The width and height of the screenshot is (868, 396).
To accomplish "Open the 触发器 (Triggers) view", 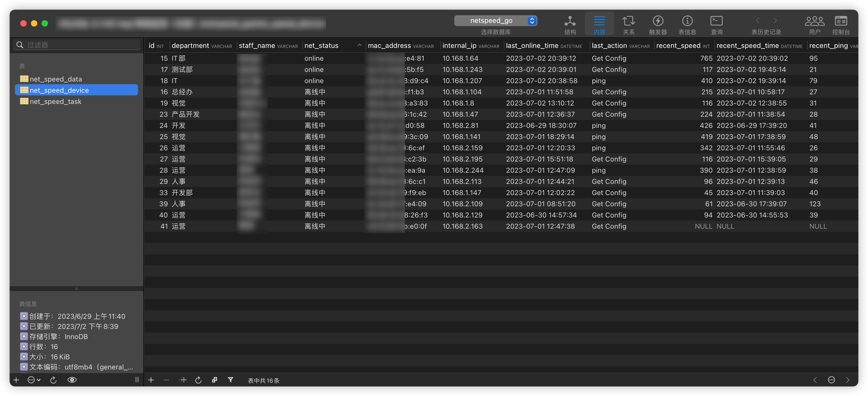I will [x=658, y=24].
